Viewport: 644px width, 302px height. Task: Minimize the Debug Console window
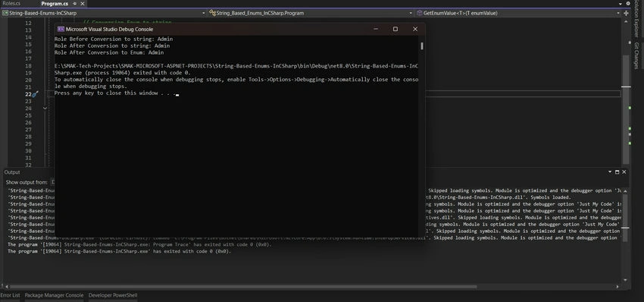pyautogui.click(x=376, y=29)
